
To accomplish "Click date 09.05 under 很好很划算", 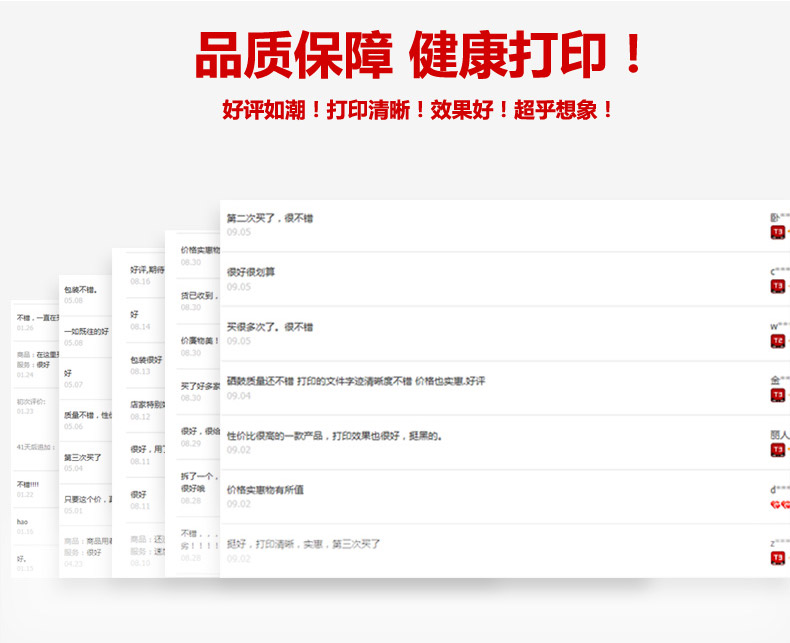I will click(x=238, y=287).
